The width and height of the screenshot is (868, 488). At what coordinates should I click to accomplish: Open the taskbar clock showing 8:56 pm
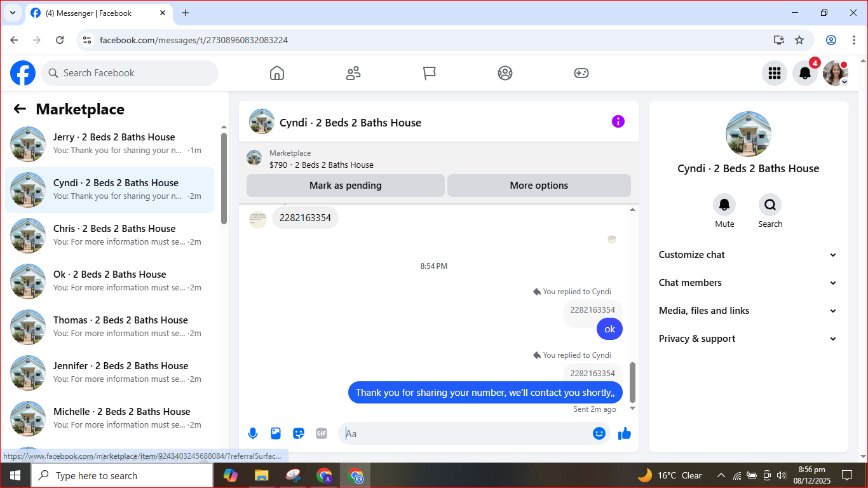811,475
